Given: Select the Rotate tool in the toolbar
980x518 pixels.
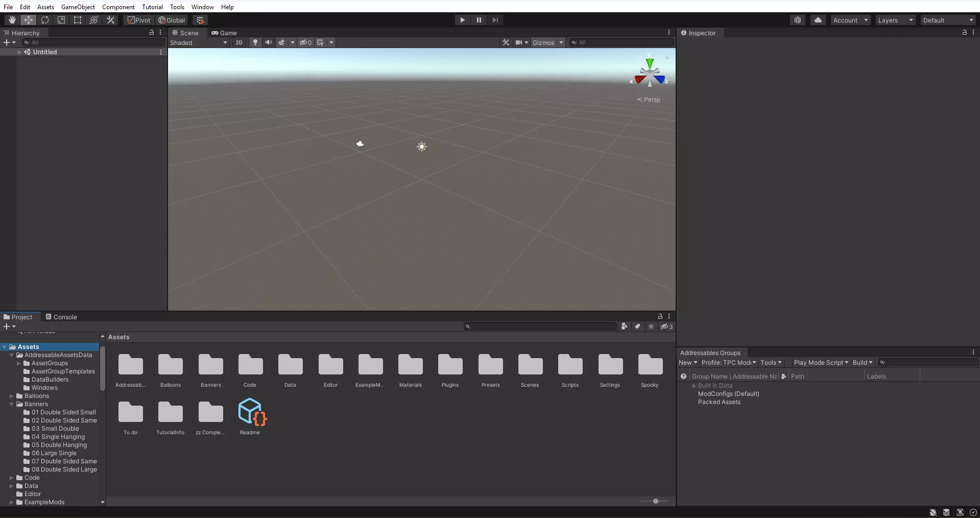Looking at the screenshot, I should point(45,20).
